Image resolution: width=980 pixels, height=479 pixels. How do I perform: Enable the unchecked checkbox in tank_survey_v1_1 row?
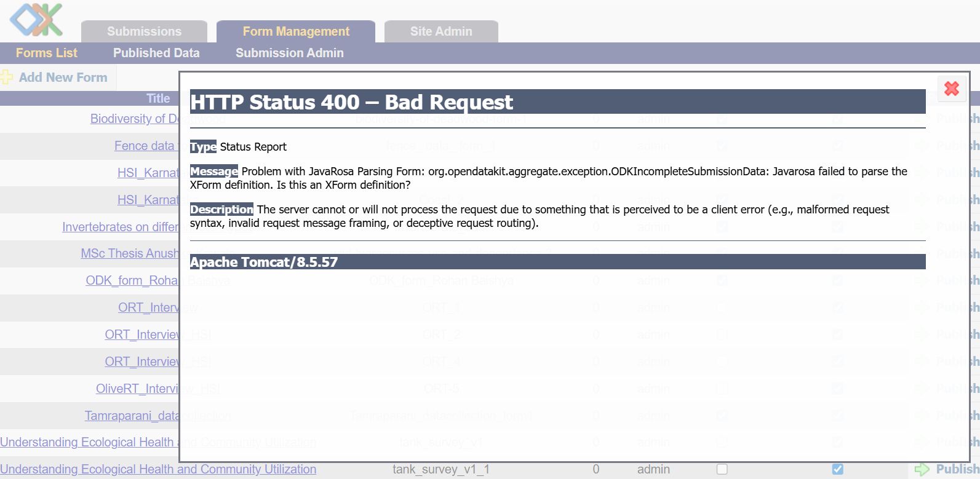coord(722,469)
